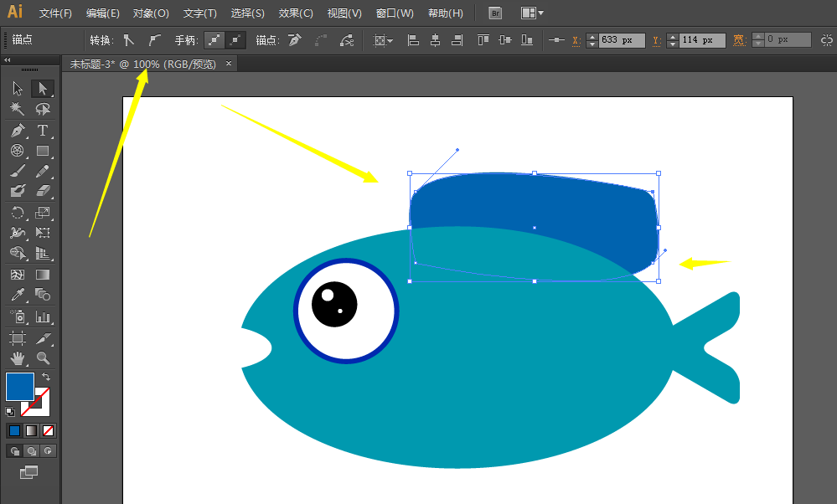Activate the Hand tool

[18, 358]
